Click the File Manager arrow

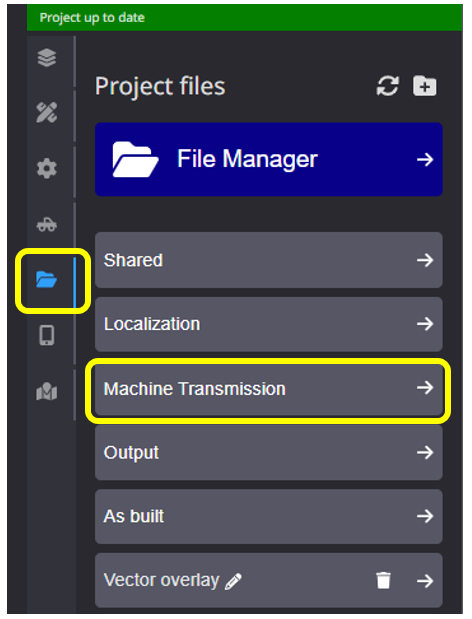pos(425,159)
